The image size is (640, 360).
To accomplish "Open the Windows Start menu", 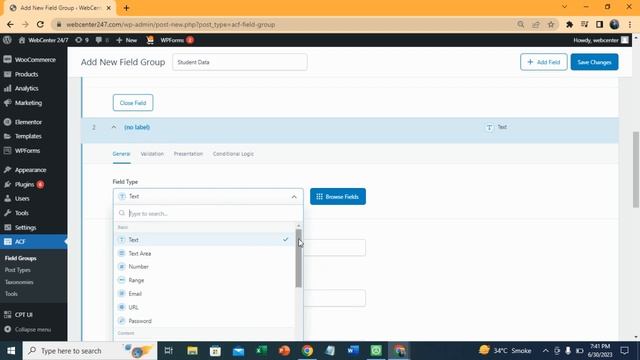I will [11, 351].
